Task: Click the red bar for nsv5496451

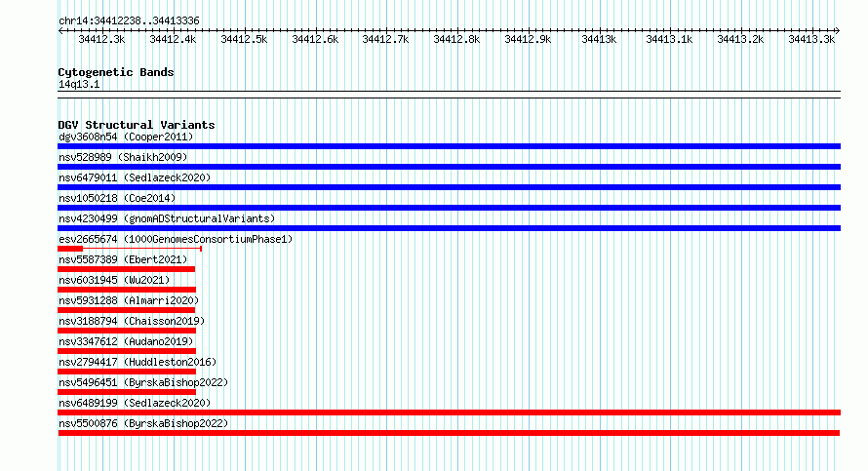Action: point(127,392)
